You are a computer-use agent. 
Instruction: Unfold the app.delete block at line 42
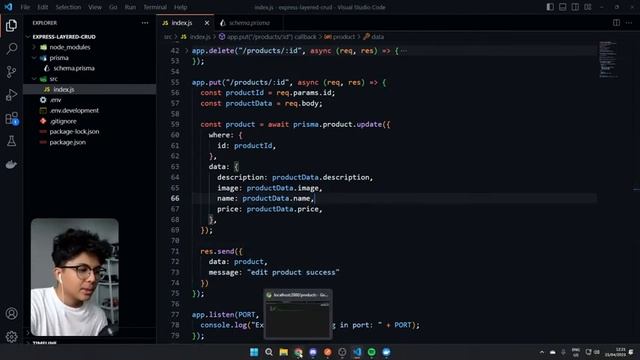[187, 51]
